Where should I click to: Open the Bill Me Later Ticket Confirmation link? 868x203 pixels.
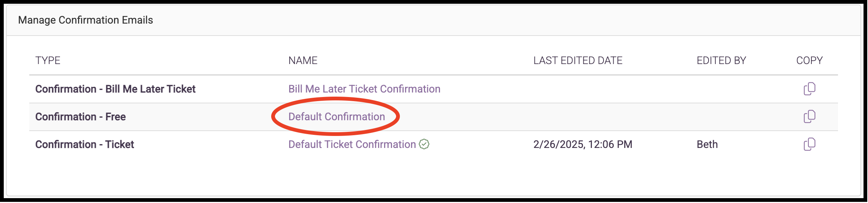[364, 89]
